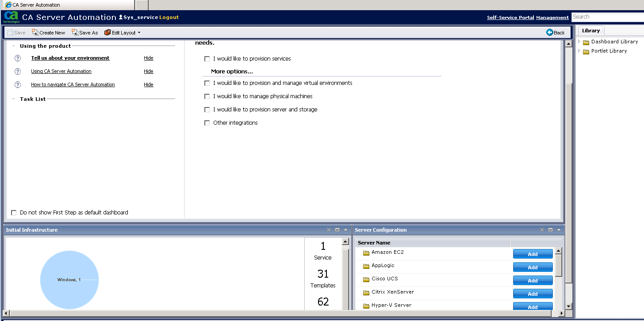This screenshot has width=644, height=321.
Task: Collapse the Server Configuration portlet
Action: click(559, 229)
